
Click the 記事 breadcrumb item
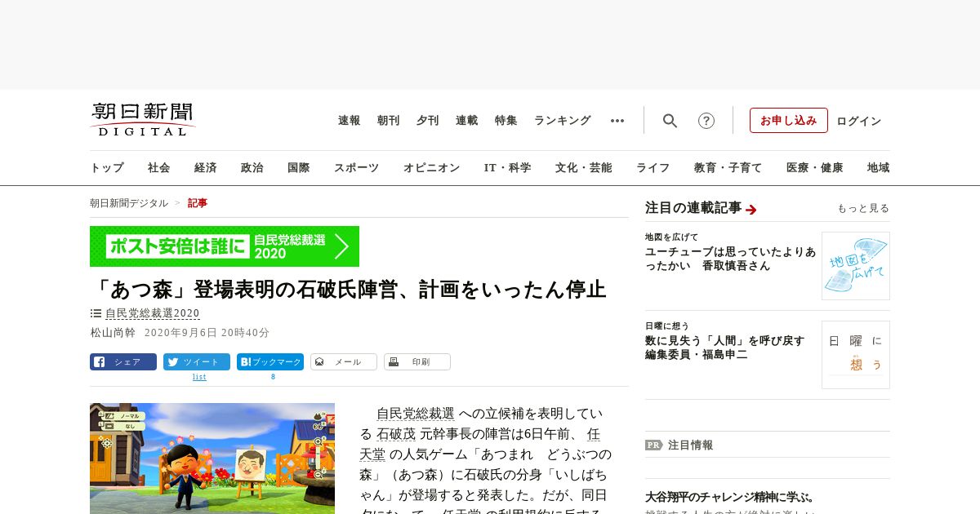pyautogui.click(x=198, y=203)
